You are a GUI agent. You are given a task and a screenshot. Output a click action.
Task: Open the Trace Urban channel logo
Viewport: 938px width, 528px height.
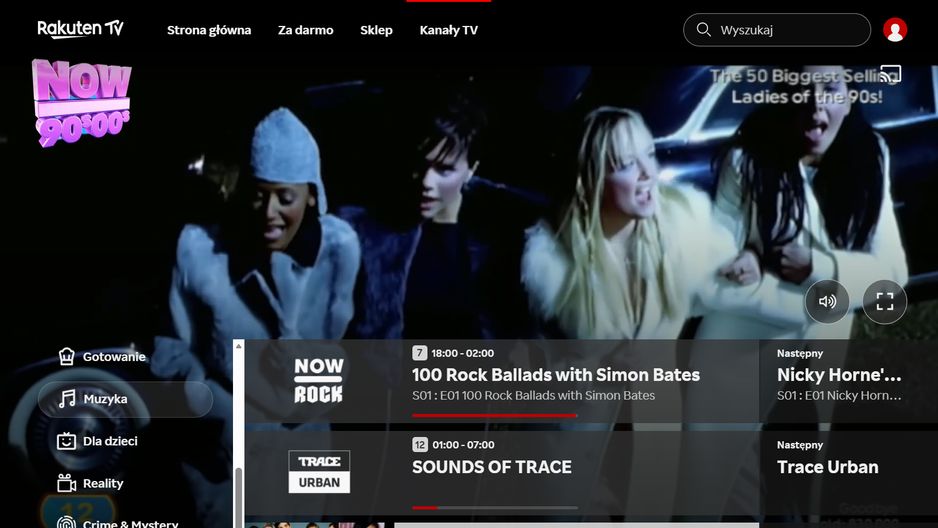coord(319,472)
